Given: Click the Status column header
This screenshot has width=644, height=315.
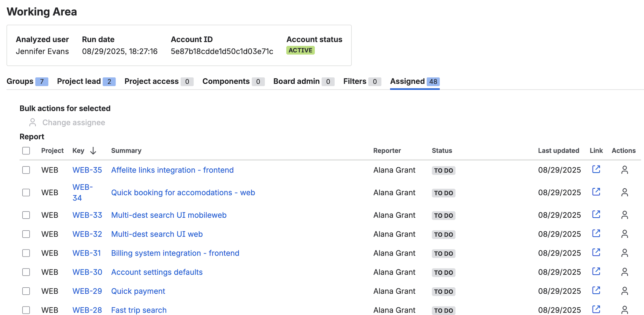Looking at the screenshot, I should tap(442, 151).
